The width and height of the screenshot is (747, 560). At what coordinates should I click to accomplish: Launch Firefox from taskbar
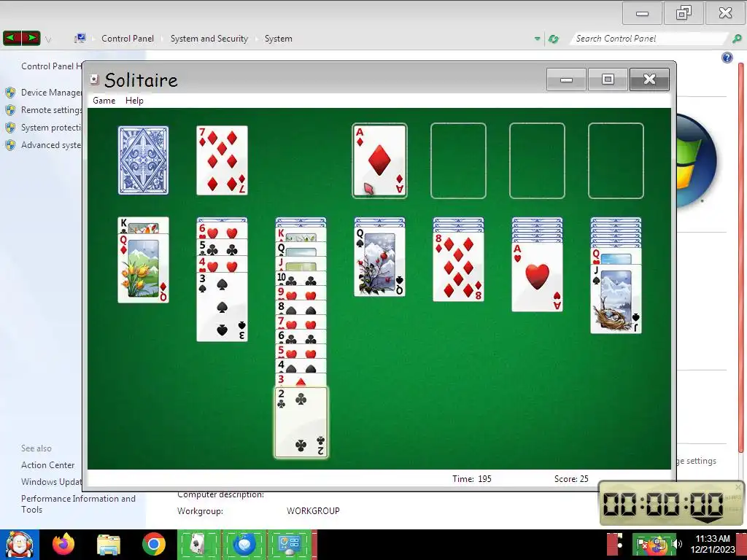pos(63,544)
